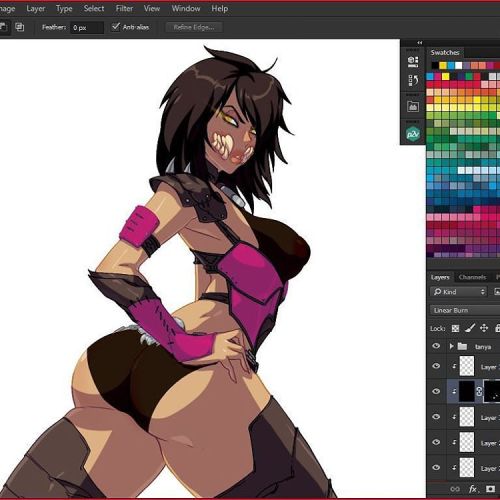This screenshot has height=500, width=500.
Task: Click the tanya group folder icon
Action: tap(462, 346)
